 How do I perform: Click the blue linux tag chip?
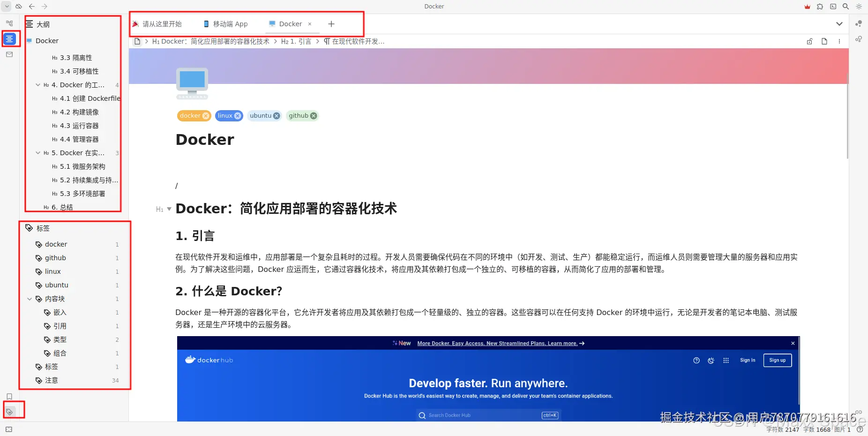[x=229, y=116]
